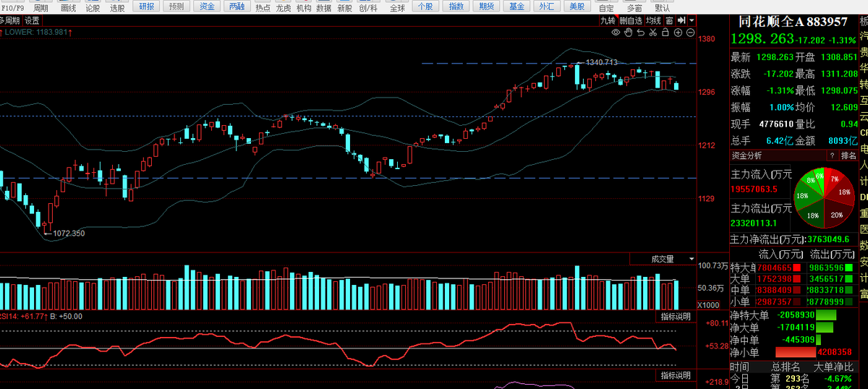The image size is (868, 389).
Task: Click the 大单净比 column header
Action: tap(833, 367)
